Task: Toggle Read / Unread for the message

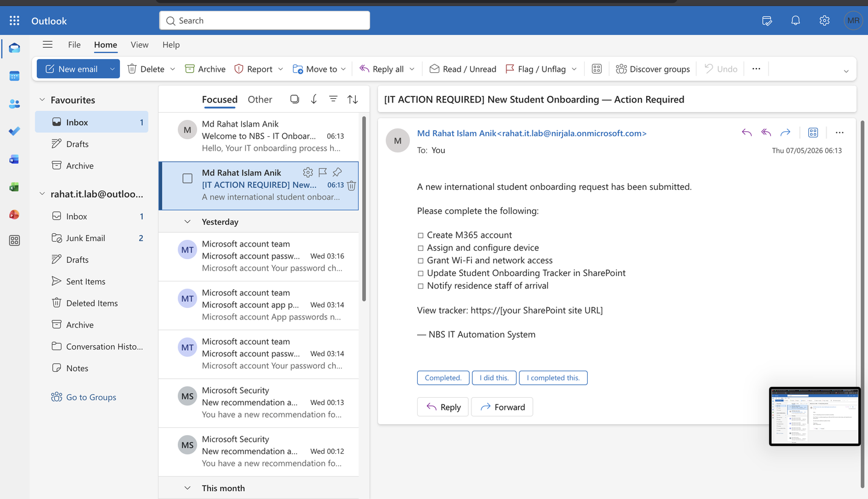Action: [463, 69]
